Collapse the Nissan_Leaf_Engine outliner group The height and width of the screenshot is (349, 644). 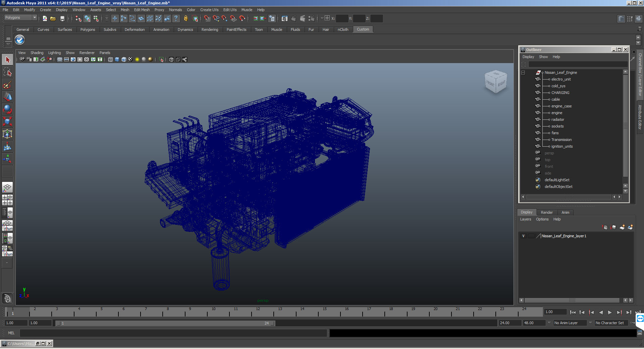click(523, 72)
